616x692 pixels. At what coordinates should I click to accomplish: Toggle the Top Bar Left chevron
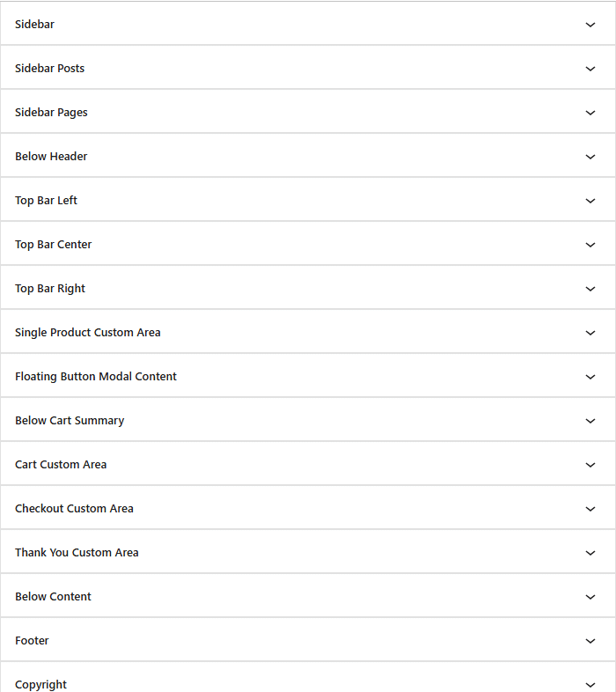pos(590,201)
